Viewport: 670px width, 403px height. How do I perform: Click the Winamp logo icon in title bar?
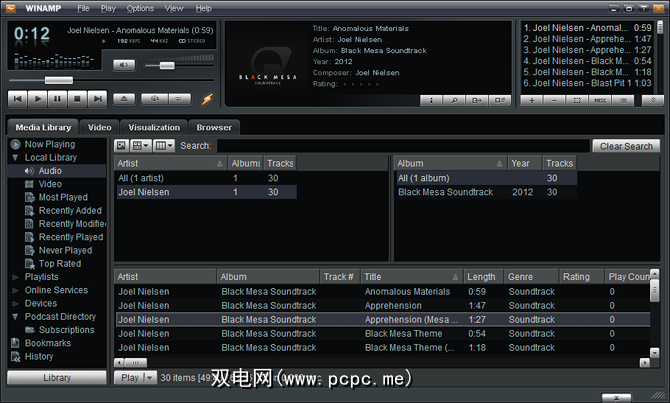pos(11,8)
